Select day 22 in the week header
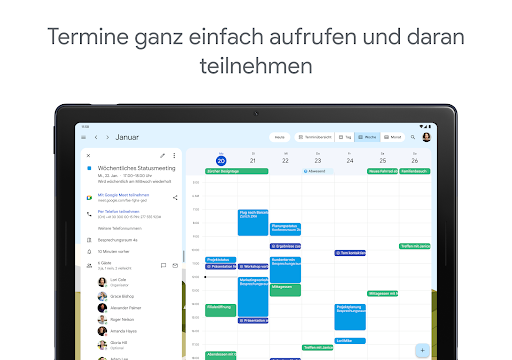This screenshot has height=360, width=512. point(285,161)
